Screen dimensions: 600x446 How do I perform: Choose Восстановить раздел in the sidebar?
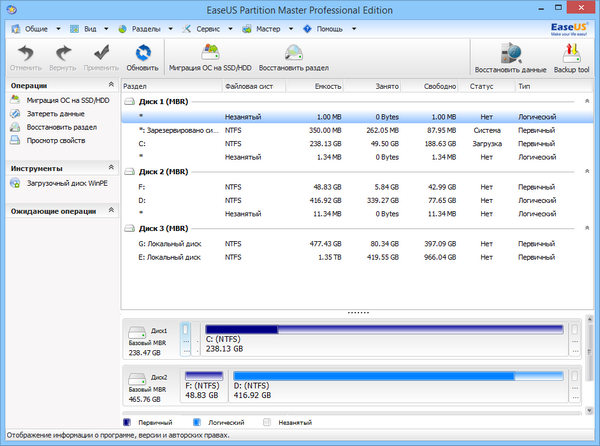[x=62, y=127]
